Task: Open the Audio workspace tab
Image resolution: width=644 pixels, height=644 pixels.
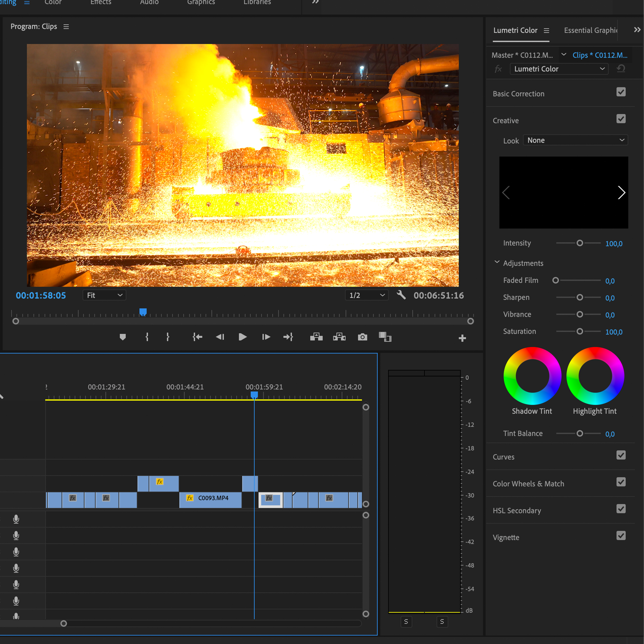Action: 149,3
